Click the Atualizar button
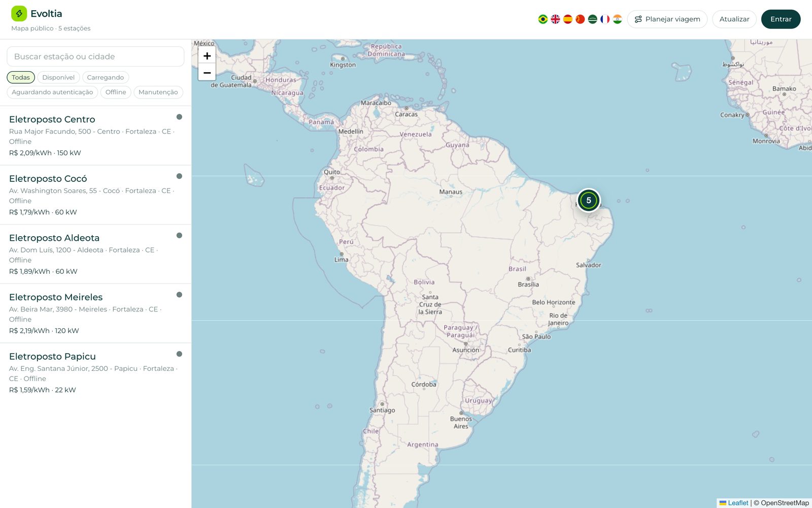Image resolution: width=812 pixels, height=508 pixels. (734, 19)
